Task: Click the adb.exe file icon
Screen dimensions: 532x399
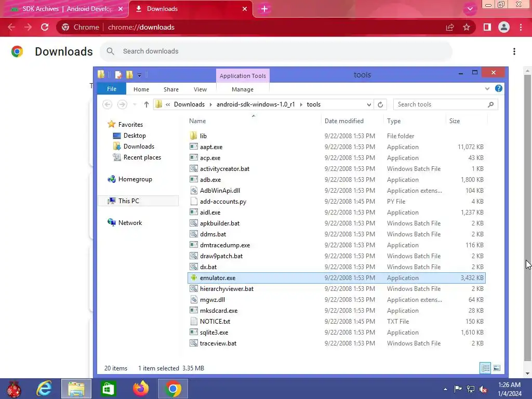Action: 193,179
